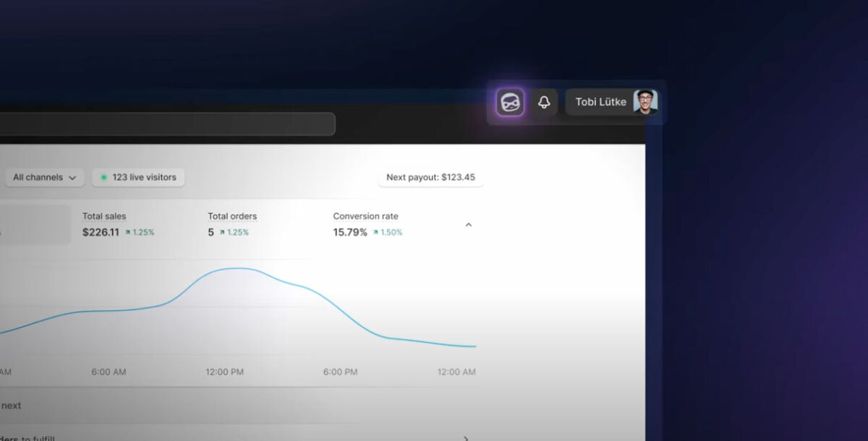Click Total orders trend arrow icon
Viewport: 868px width, 441px height.
(222, 233)
